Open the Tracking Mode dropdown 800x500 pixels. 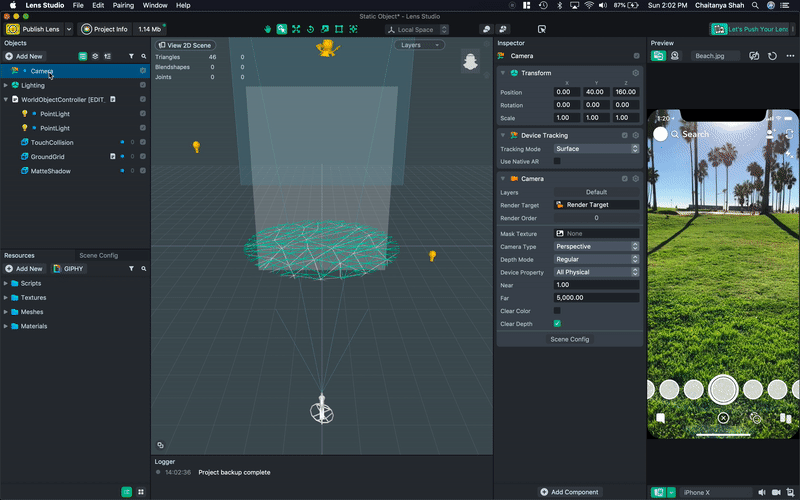[x=596, y=149]
